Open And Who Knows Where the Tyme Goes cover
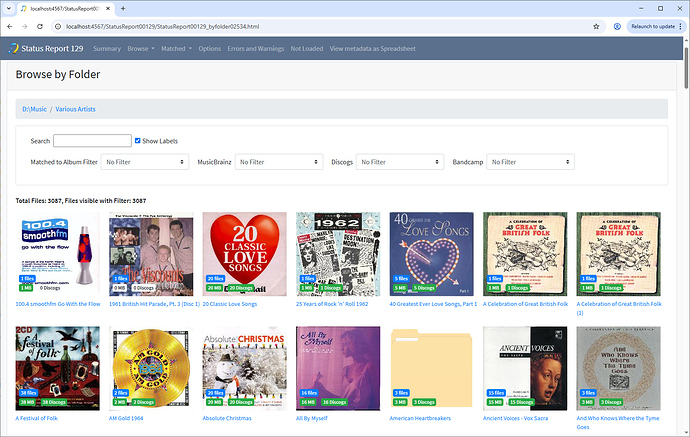 click(619, 368)
